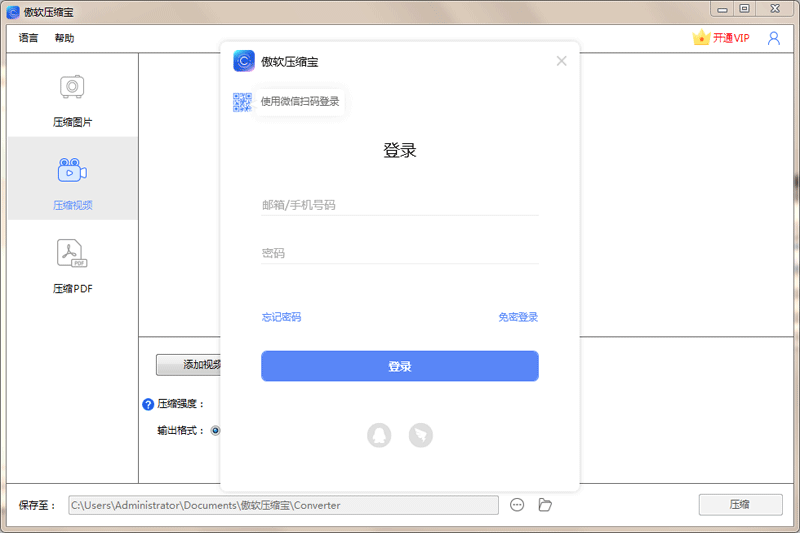Select the 压缩PDF sidebar icon
800x533 pixels.
coord(72,255)
